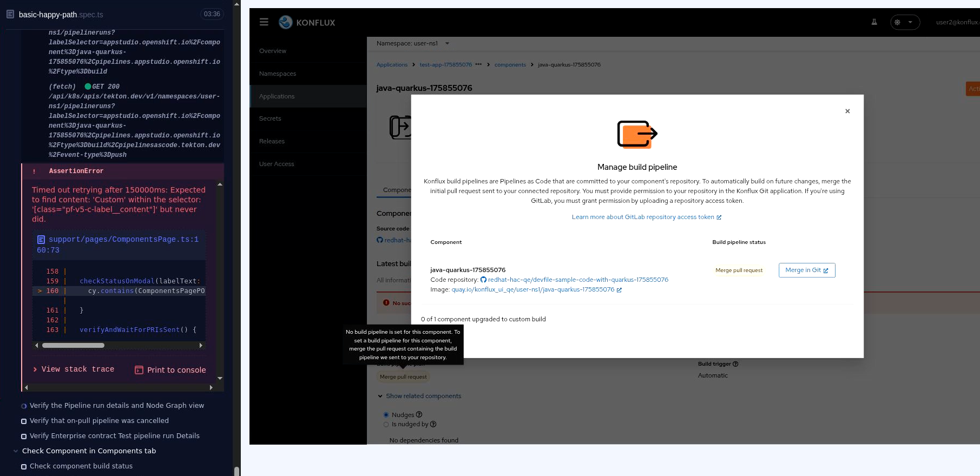Go to Applications breadcrumb
Viewport: 980px width, 476px height.
coord(392,65)
